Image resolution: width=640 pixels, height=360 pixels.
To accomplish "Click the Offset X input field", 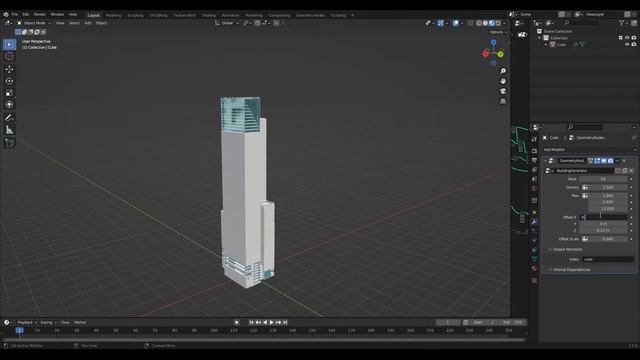I will pyautogui.click(x=603, y=217).
